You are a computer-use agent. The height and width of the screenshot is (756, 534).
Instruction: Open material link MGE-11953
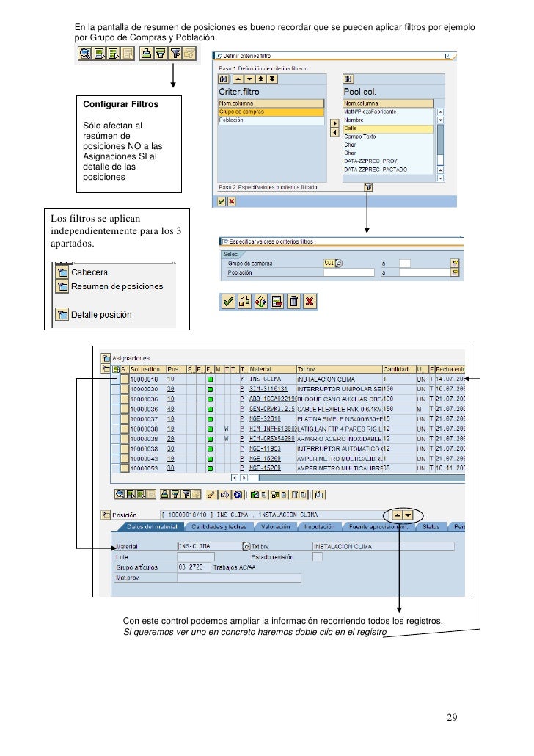tap(265, 449)
